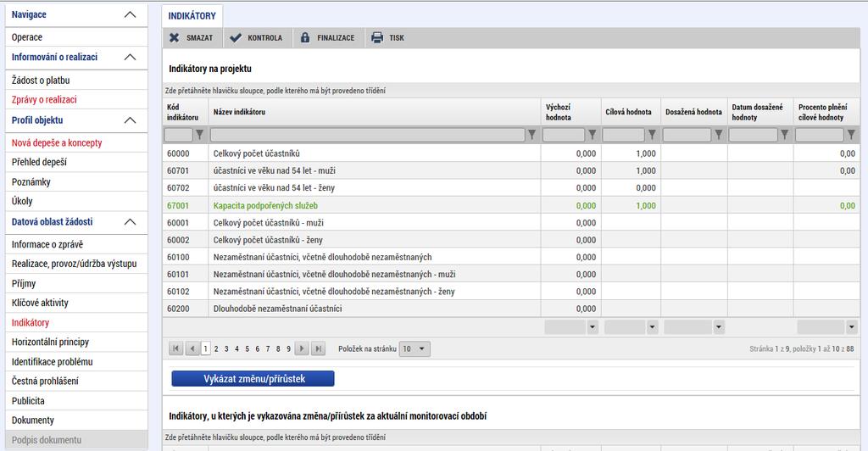Image resolution: width=868 pixels, height=451 pixels.
Task: Click the Název indikátoru filter field
Action: 368,135
